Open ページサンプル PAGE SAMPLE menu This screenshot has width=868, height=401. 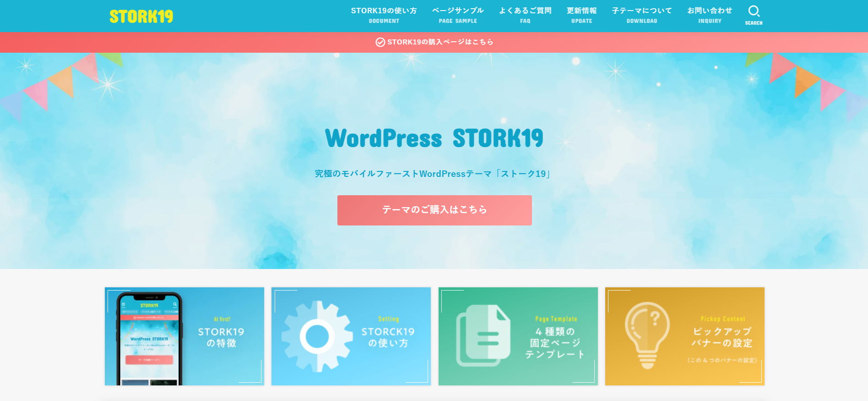point(458,15)
